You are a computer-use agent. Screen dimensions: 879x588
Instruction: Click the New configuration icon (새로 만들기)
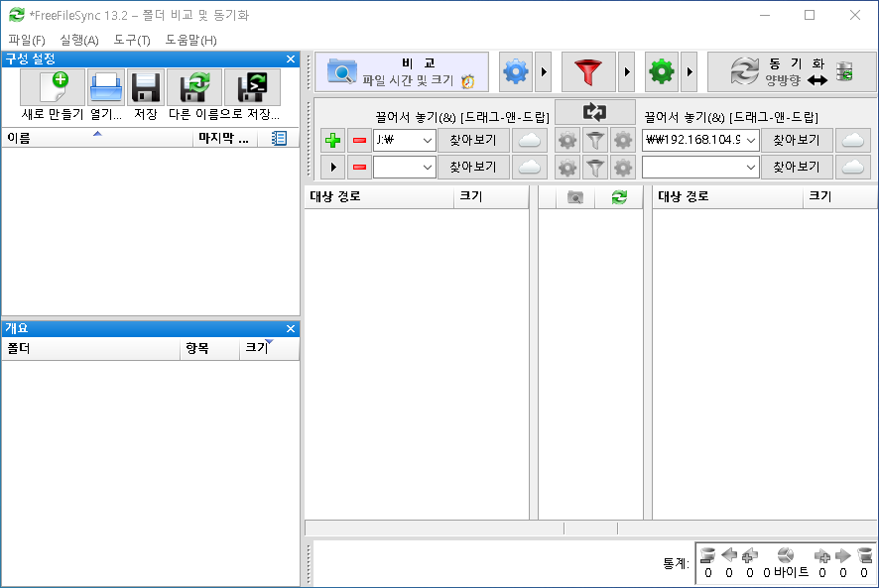click(x=53, y=87)
